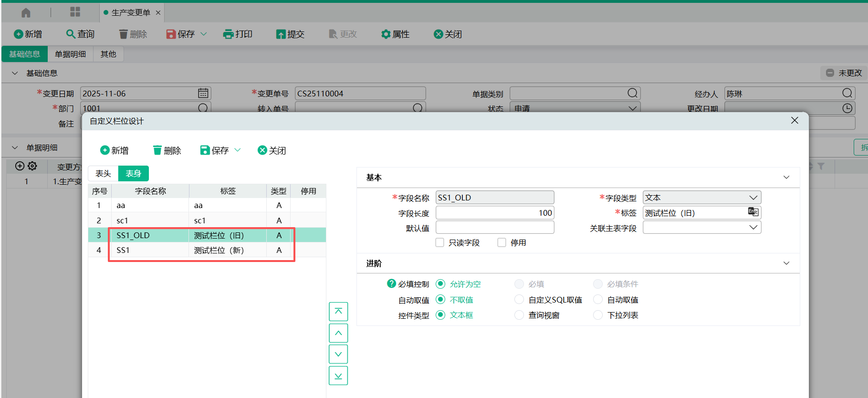
Task: Open the 单据明细 tab
Action: [70, 54]
